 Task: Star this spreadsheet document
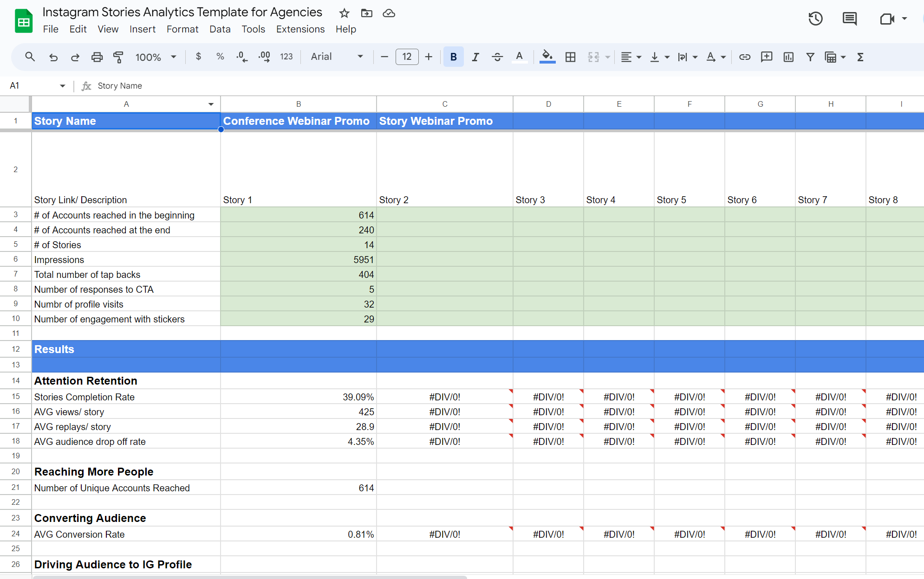coord(344,13)
